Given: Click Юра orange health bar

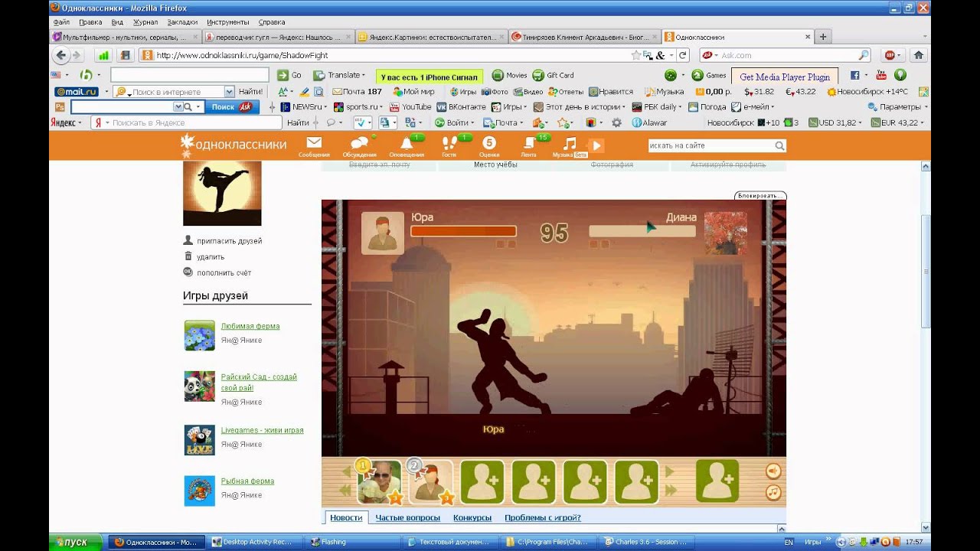Looking at the screenshot, I should 463,231.
